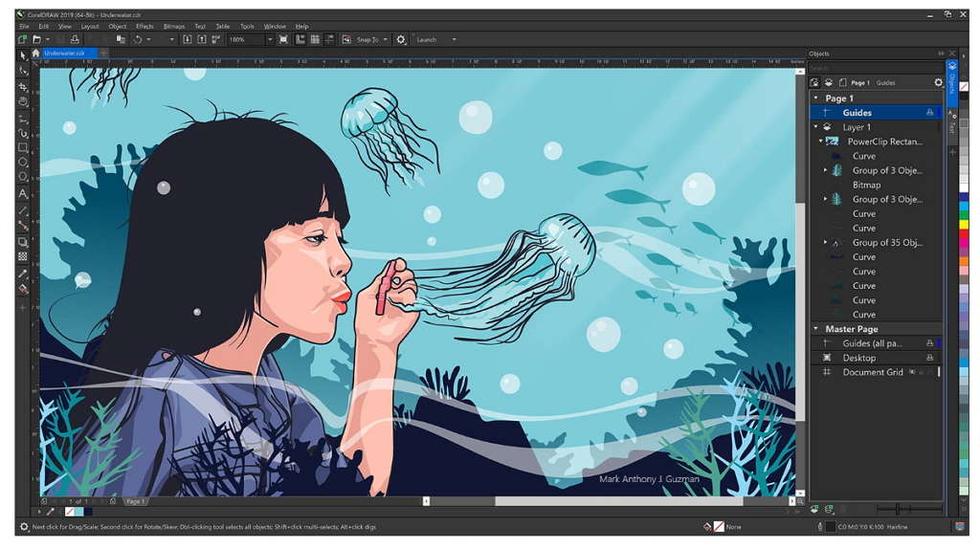The image size is (980, 549).
Task: Click the Objects panel settings gear
Action: click(938, 82)
